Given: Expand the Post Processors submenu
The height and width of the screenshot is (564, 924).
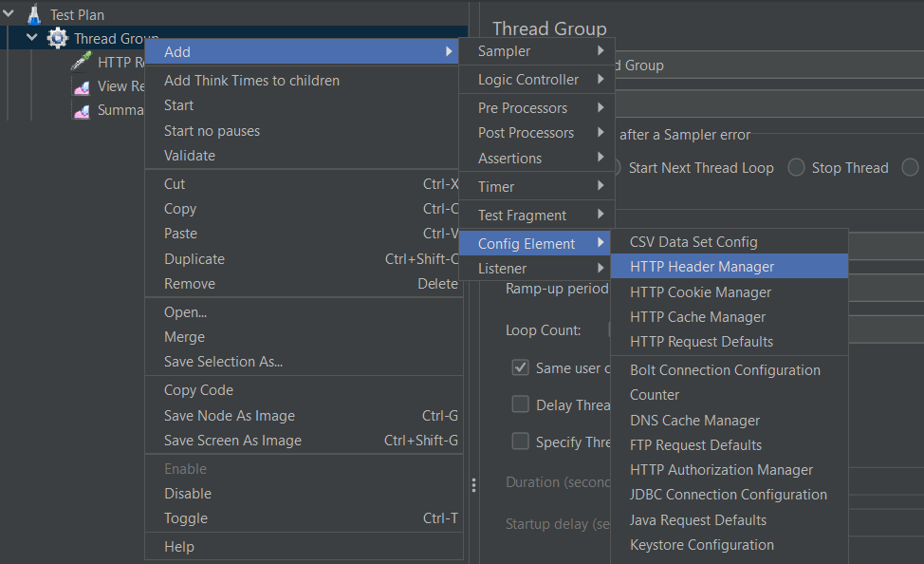Looking at the screenshot, I should 537,133.
